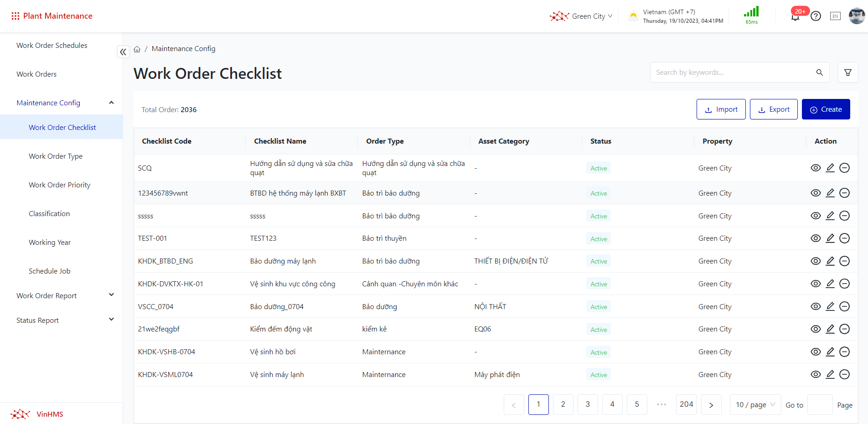Click remove icon for TEST-001 row
This screenshot has width=868, height=424.
845,238
